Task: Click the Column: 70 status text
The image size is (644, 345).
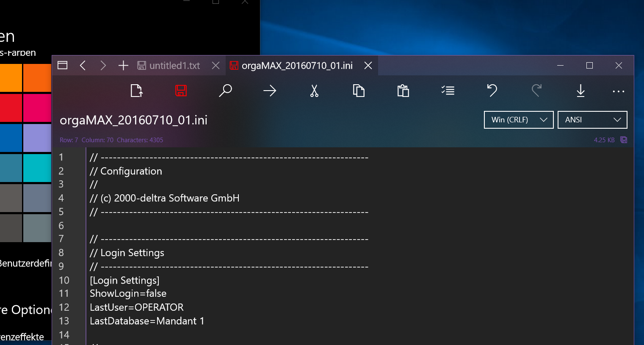Action: click(97, 140)
